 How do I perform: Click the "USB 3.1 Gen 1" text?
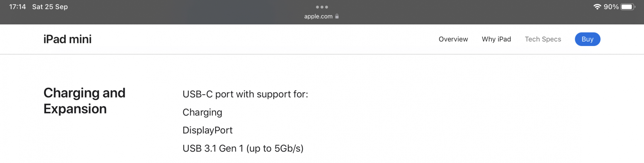[x=213, y=148]
